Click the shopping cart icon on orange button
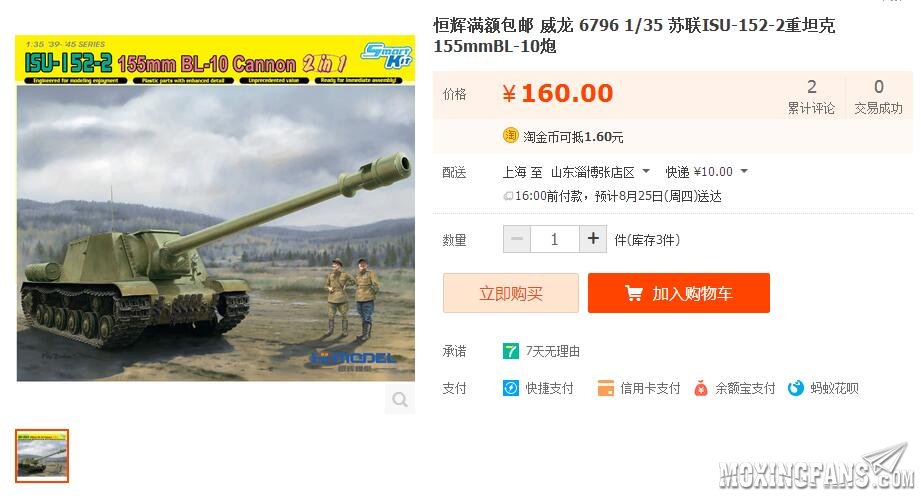The width and height of the screenshot is (921, 498). tap(633, 293)
